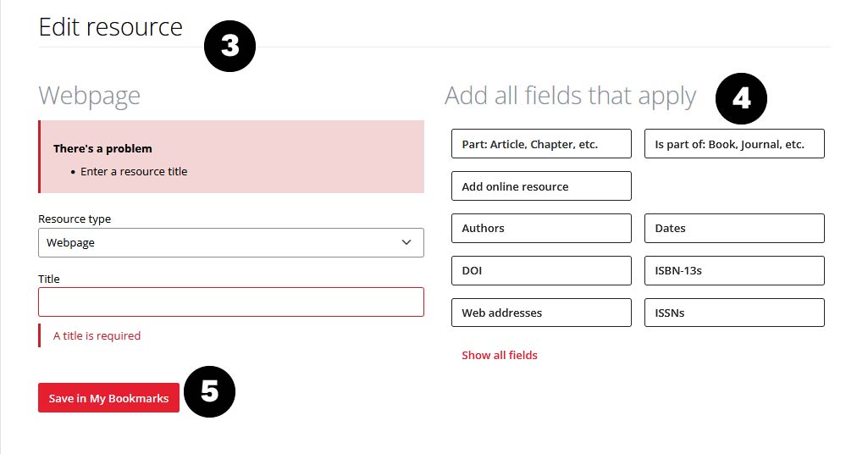Add the Web addresses field

(x=541, y=313)
